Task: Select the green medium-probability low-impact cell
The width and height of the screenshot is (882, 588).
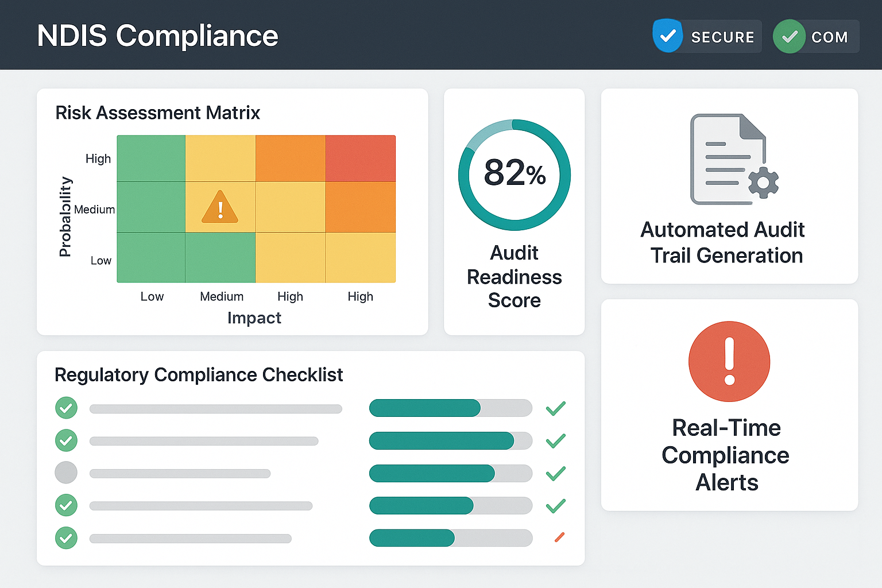Action: tap(151, 207)
